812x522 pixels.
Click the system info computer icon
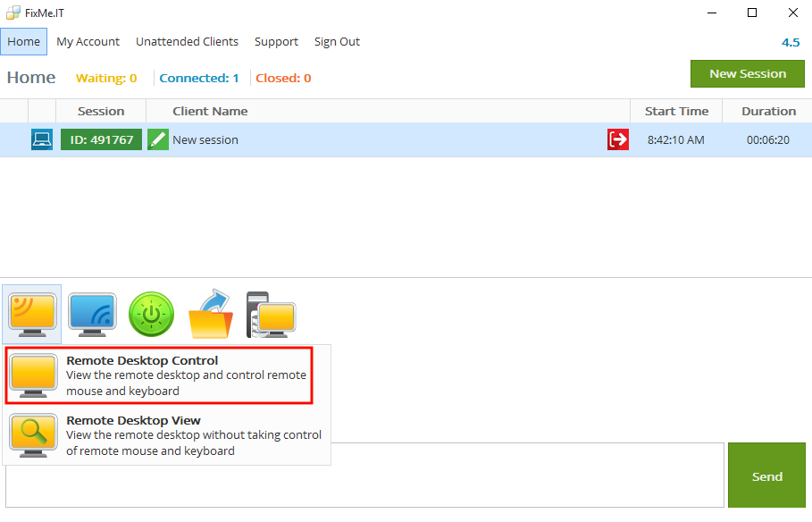coord(271,315)
